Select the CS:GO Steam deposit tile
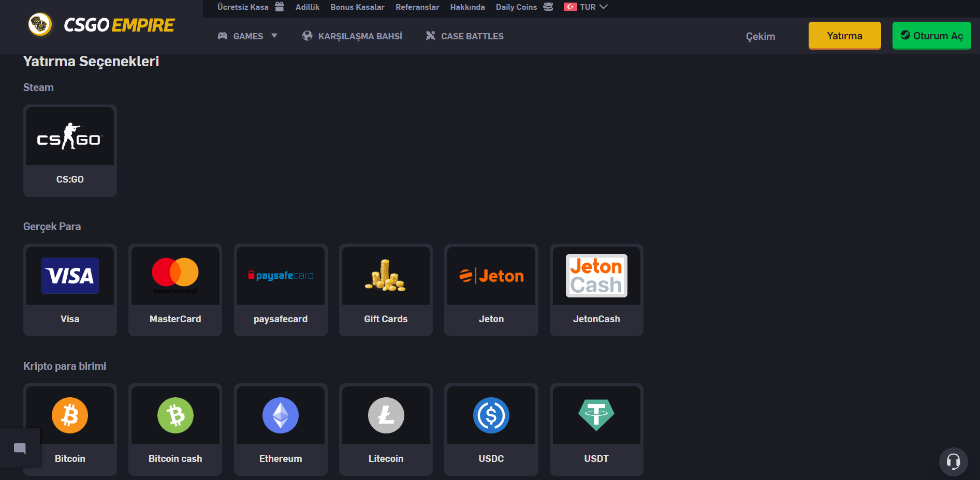This screenshot has width=980, height=480. point(70,151)
